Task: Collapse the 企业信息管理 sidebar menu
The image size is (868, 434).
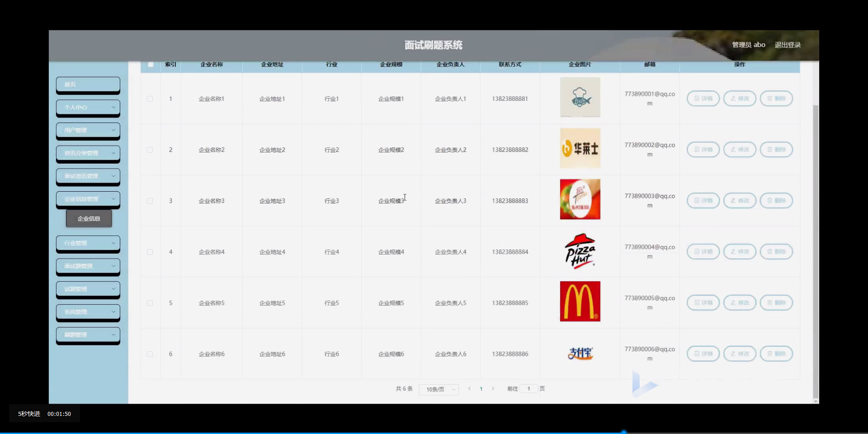Action: [88, 199]
